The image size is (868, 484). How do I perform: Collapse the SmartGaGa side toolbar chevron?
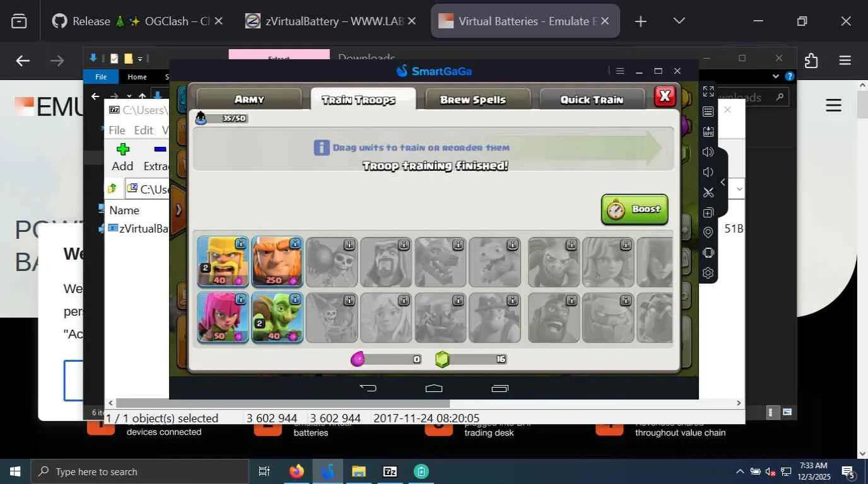pyautogui.click(x=723, y=183)
